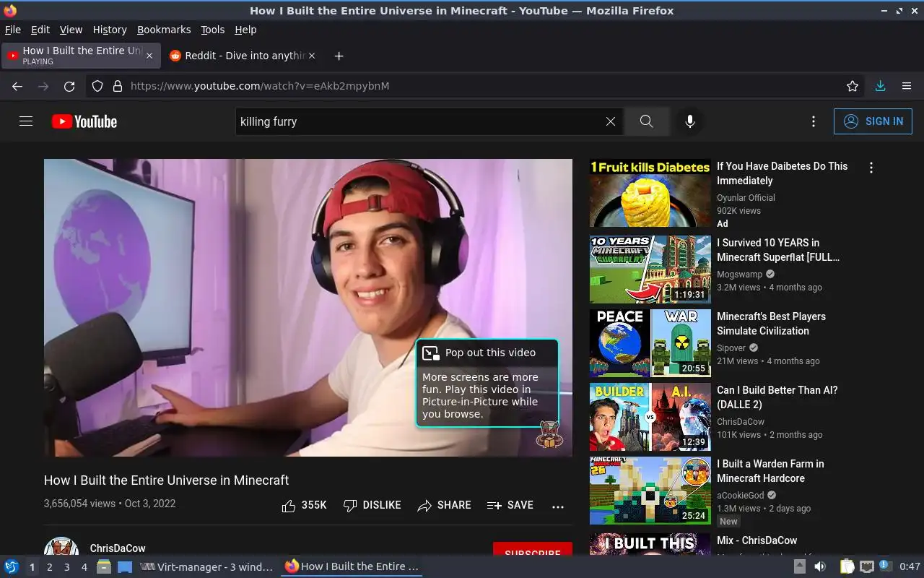The width and height of the screenshot is (924, 578).
Task: Open the Edit menu
Action: (40, 30)
